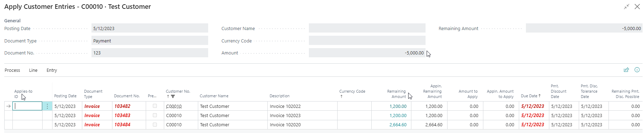644x133 pixels.
Task: Toggle prepayment checkbox for invoice 103483
Action: [155, 115]
